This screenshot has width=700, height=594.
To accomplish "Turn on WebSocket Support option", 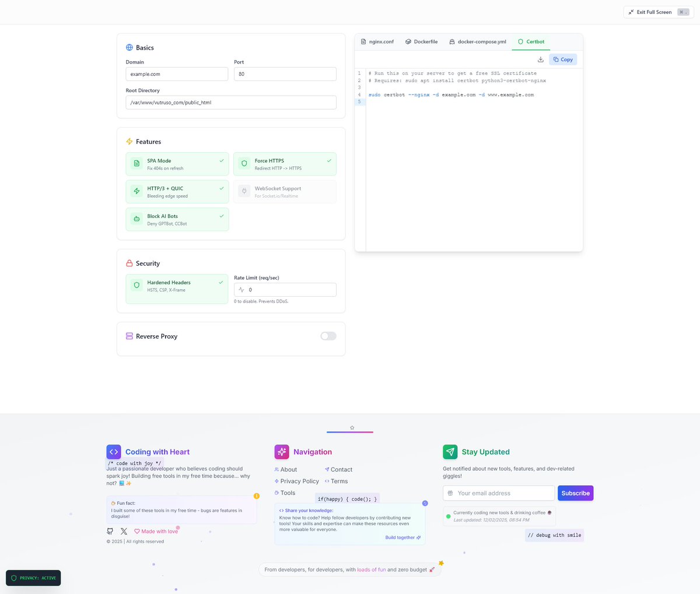I will (x=285, y=192).
